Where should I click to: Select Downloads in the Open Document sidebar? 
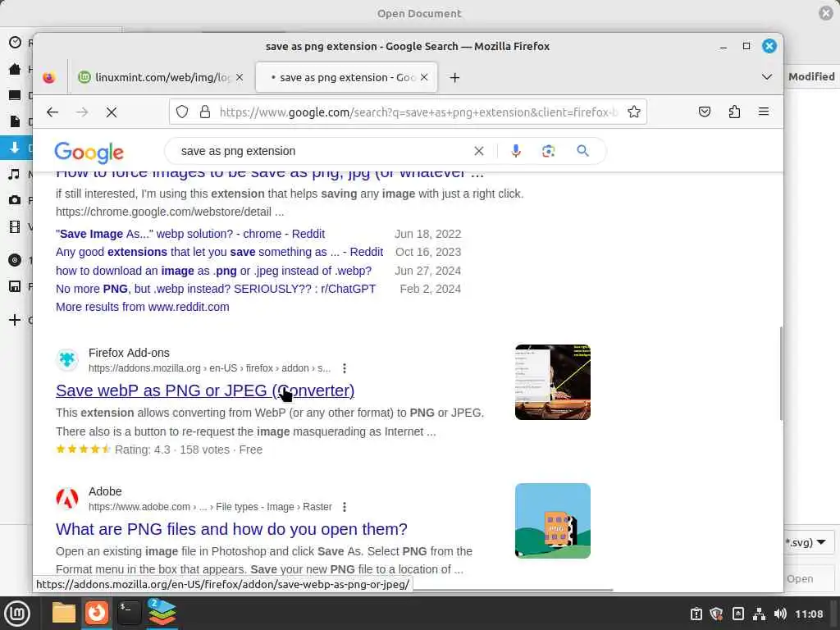click(x=15, y=148)
